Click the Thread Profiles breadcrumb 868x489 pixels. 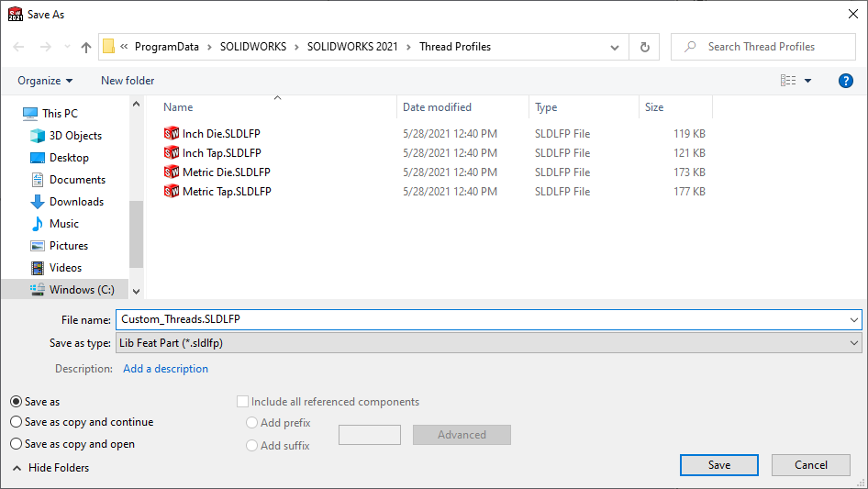click(x=455, y=47)
